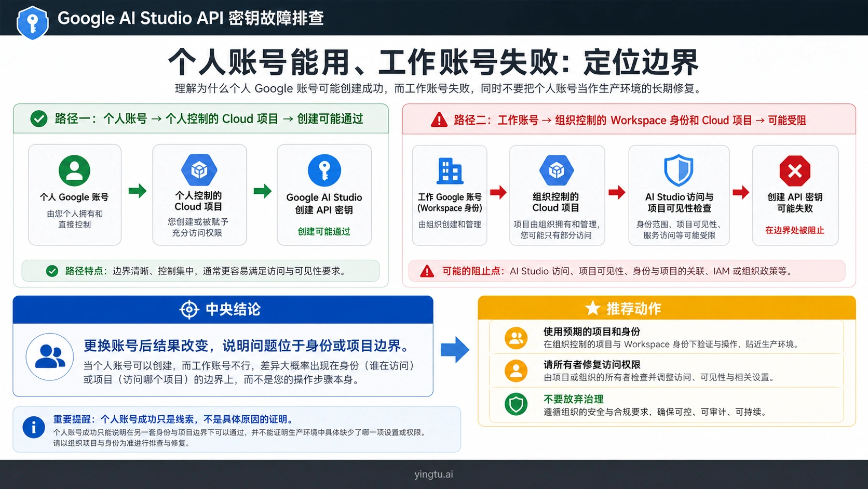Click the 请所有者修复访问权限 heading
868x489 pixels.
point(592,365)
